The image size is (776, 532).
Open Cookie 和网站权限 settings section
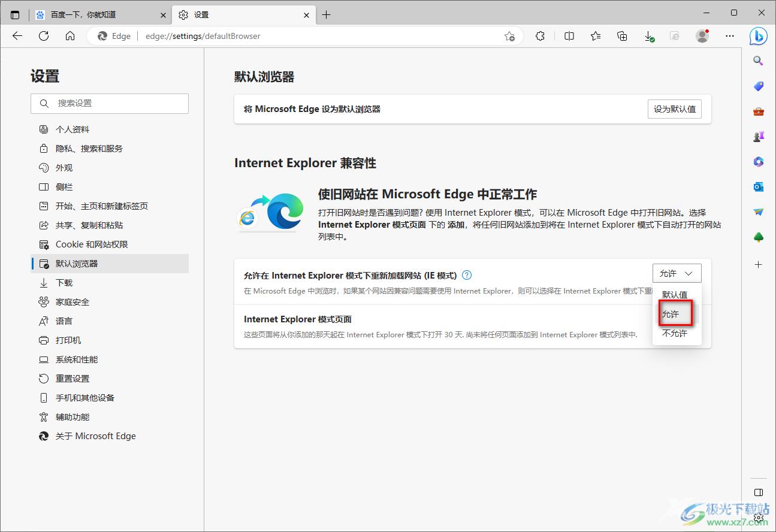click(110, 244)
